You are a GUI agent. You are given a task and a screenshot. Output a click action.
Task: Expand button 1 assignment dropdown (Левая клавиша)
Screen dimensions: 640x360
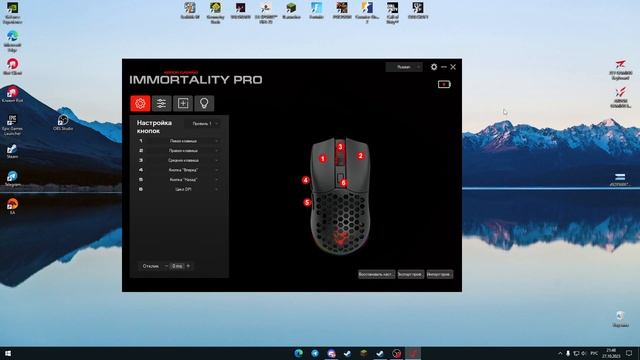click(183, 141)
